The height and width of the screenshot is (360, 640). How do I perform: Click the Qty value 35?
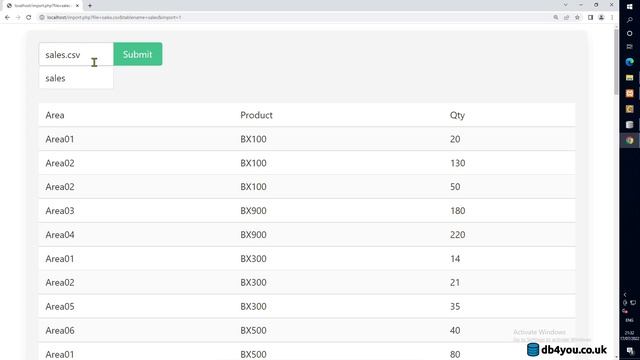(x=455, y=307)
